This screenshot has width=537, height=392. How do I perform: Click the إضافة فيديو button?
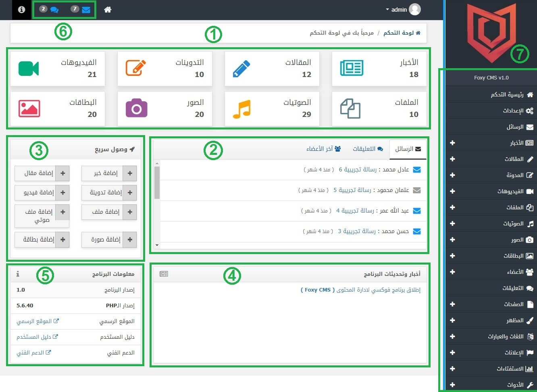42,192
